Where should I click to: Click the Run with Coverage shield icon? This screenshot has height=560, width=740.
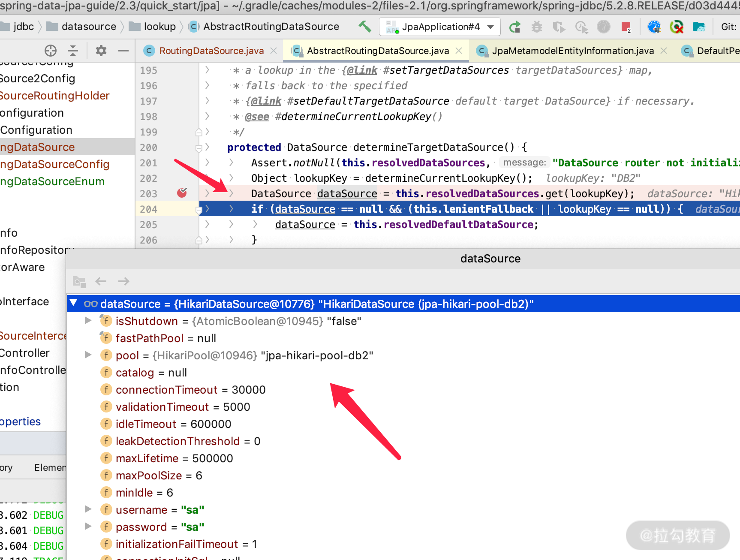click(x=559, y=27)
